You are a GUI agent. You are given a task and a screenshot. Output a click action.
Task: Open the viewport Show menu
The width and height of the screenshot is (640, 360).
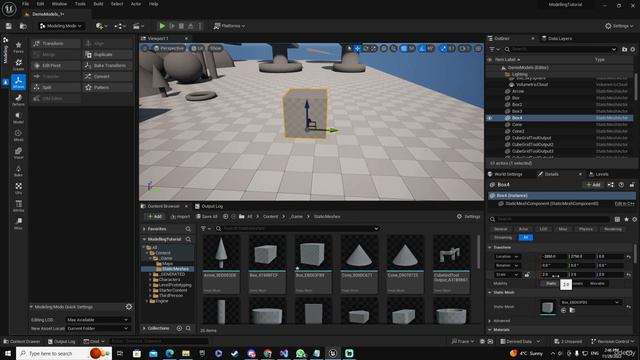coord(215,48)
